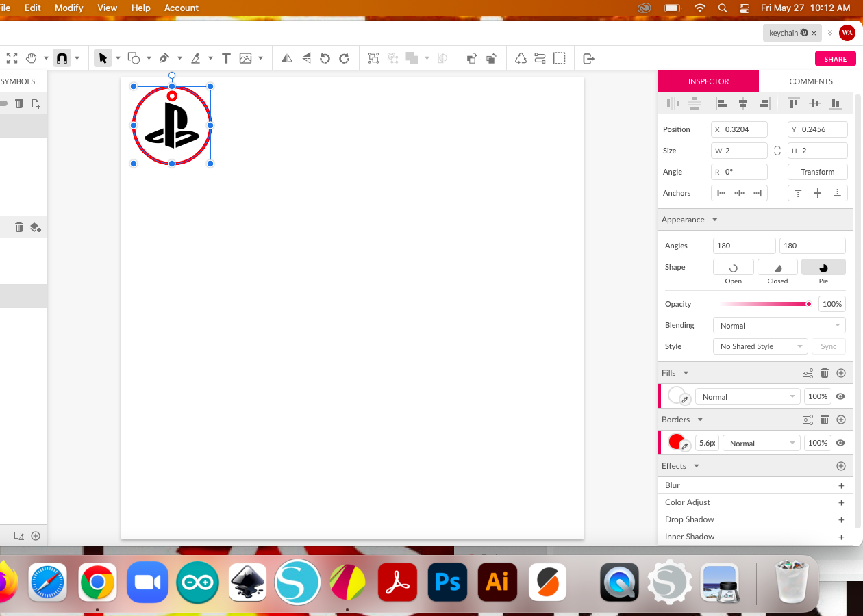Image resolution: width=863 pixels, height=616 pixels.
Task: Collapse the Fills section arrow
Action: 686,373
